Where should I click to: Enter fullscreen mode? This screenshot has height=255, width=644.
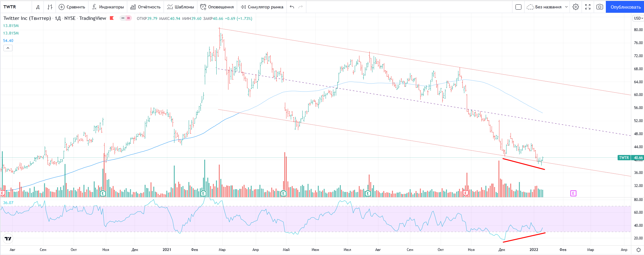pos(588,7)
